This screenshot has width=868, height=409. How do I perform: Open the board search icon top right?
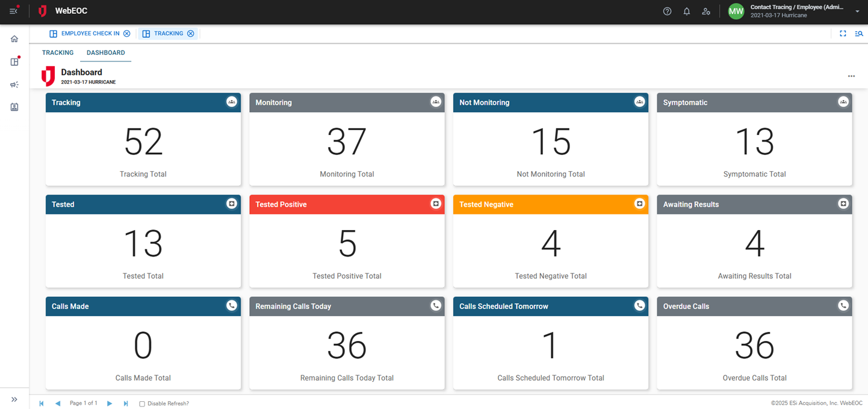pyautogui.click(x=859, y=33)
